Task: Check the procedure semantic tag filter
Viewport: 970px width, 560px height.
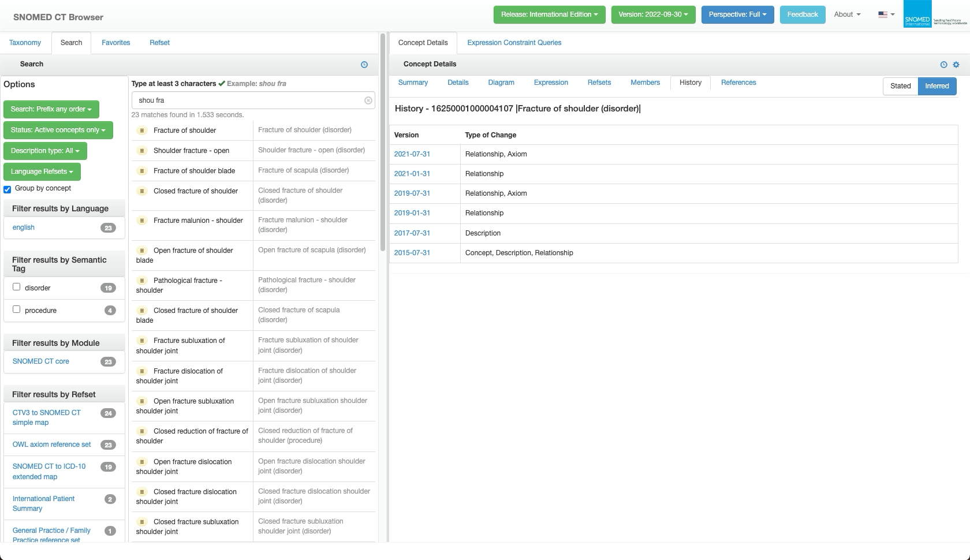Action: [17, 309]
